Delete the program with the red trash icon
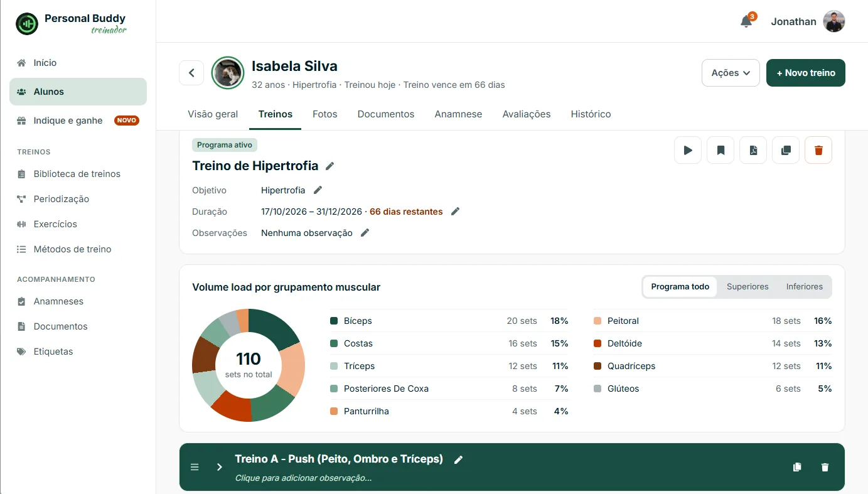This screenshot has height=494, width=868. point(818,150)
